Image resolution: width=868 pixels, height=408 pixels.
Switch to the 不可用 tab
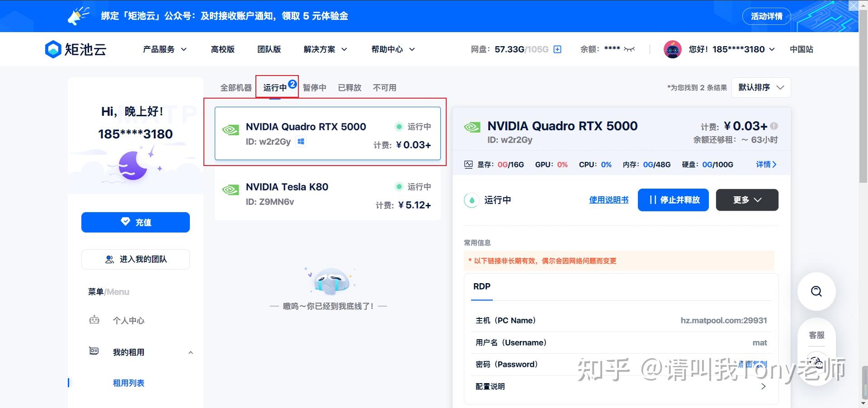pyautogui.click(x=385, y=88)
